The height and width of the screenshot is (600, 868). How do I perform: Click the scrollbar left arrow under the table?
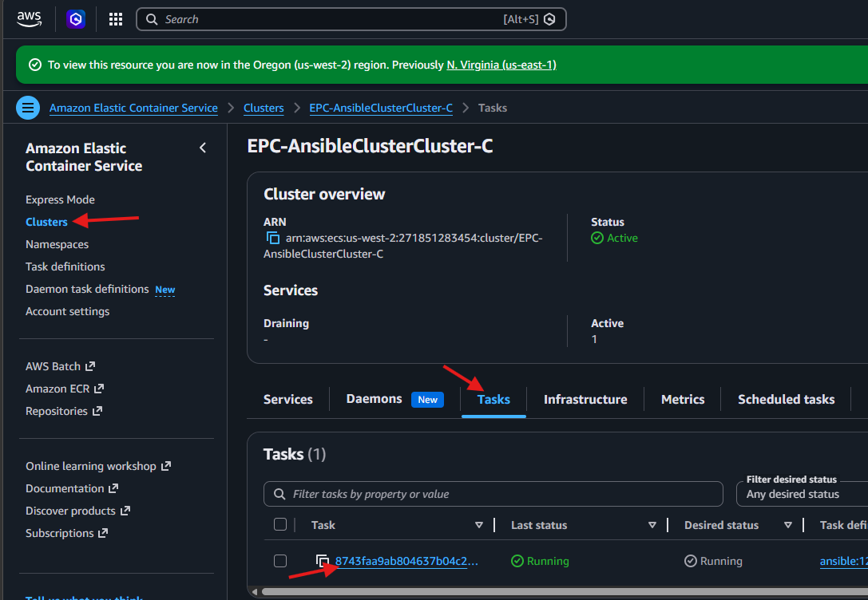click(254, 592)
